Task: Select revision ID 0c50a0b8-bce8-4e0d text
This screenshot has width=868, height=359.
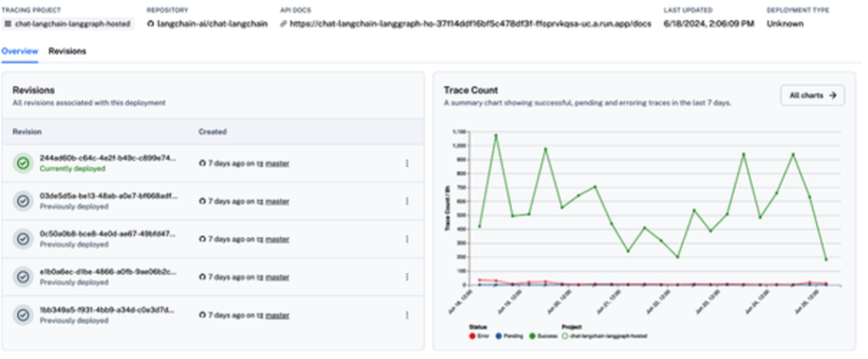Action: [108, 234]
